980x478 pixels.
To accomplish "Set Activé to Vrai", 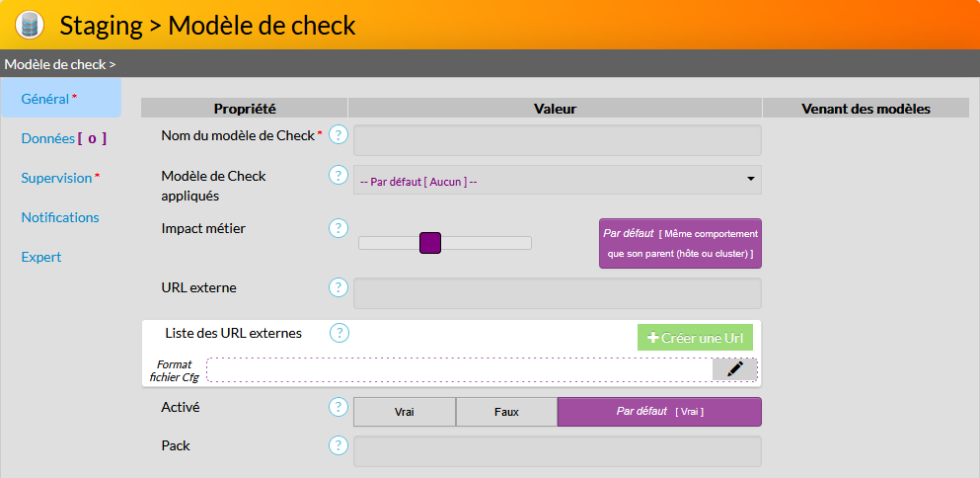I will click(x=405, y=412).
